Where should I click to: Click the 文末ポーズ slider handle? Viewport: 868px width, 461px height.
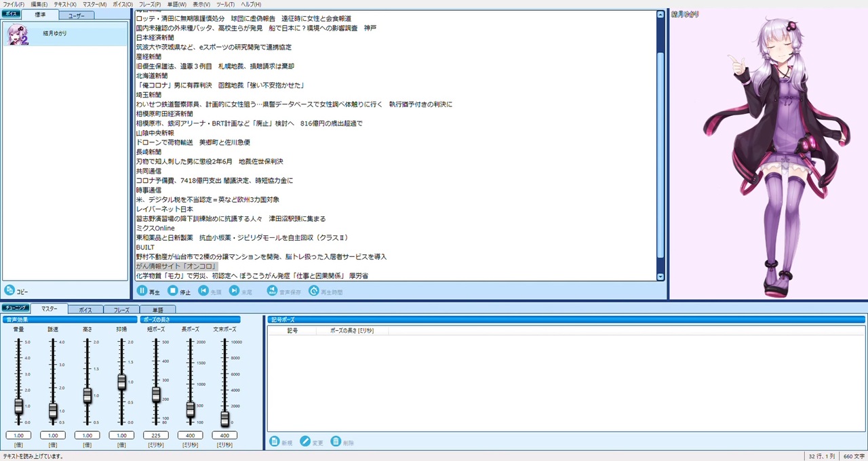tap(224, 418)
